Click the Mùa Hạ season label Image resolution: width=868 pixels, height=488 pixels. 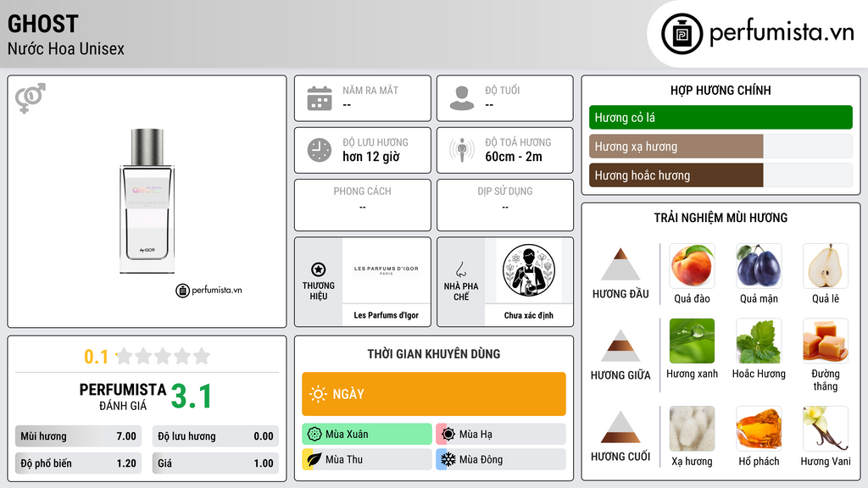click(476, 435)
